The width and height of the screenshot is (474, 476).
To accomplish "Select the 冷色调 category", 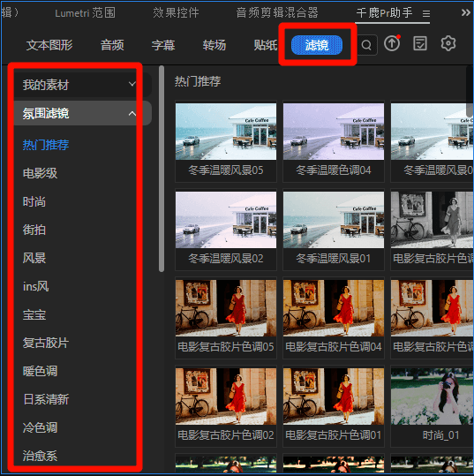I will click(40, 427).
